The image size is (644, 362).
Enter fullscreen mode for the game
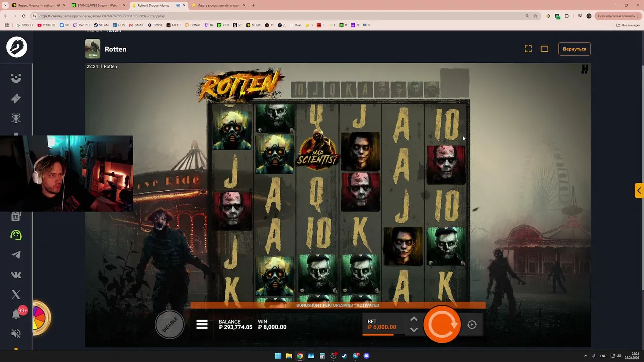tap(528, 49)
